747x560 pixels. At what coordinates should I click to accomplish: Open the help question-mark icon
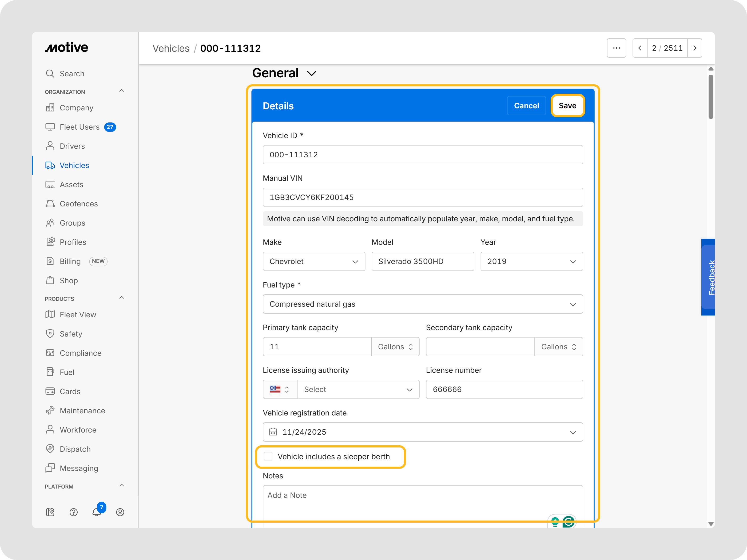click(74, 512)
